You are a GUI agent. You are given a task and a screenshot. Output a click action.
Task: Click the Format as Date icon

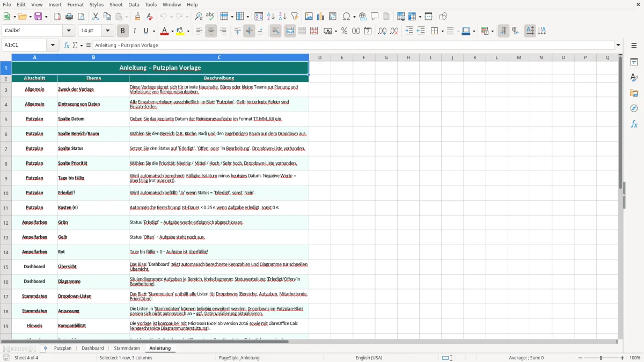368,31
